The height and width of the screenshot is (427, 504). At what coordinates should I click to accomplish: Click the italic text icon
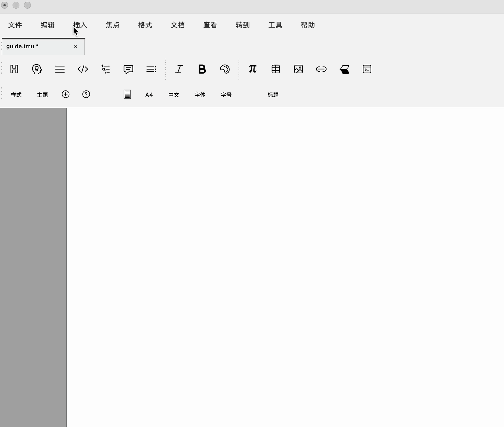point(179,69)
